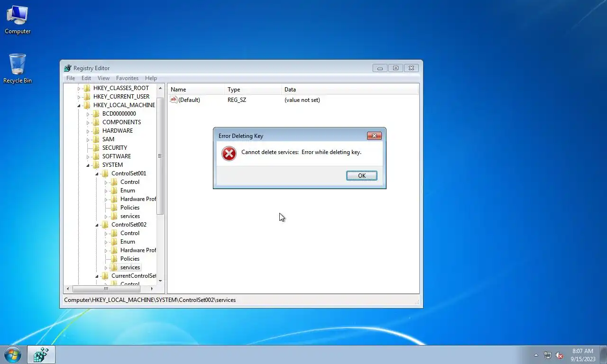Viewport: 607px width, 364px height.
Task: Click the (Default) REG_SZ value icon
Action: [174, 100]
